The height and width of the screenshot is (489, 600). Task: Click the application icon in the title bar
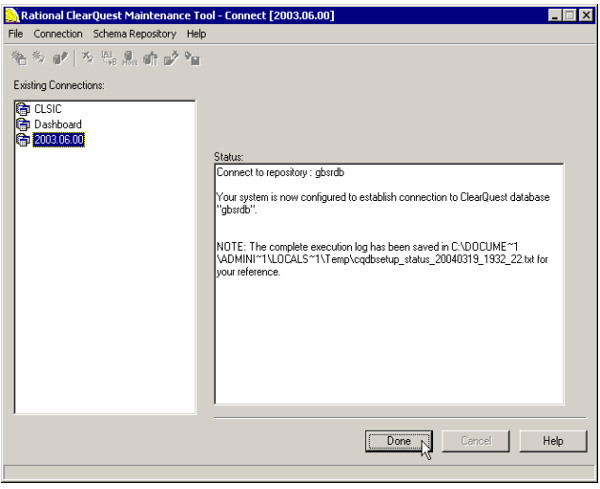pyautogui.click(x=12, y=16)
